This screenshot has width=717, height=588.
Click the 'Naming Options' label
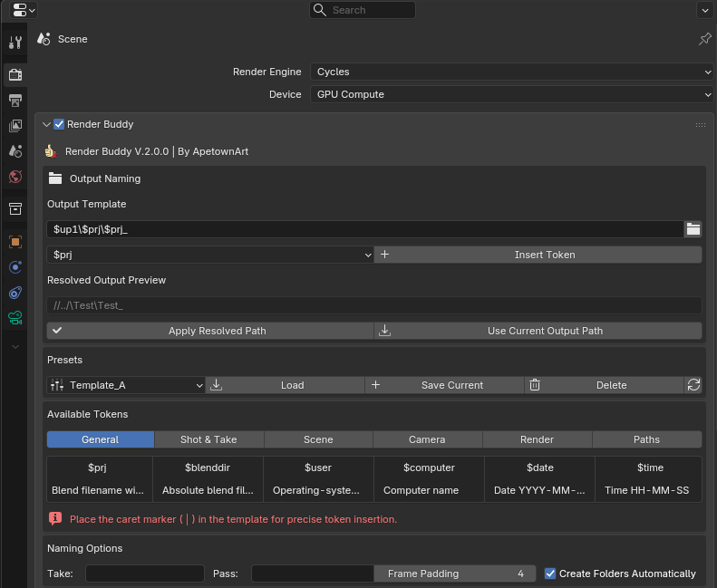click(85, 548)
